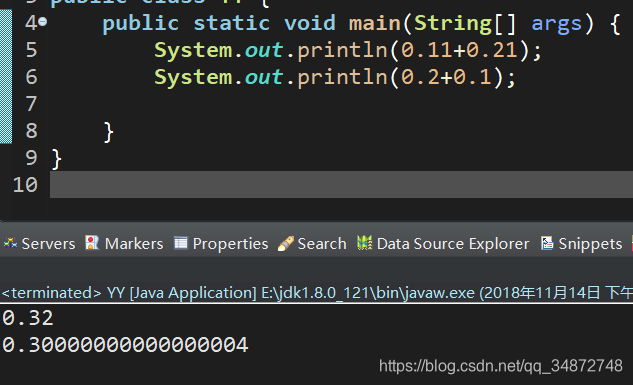Open the Snippets tab
This screenshot has height=385, width=633.
point(581,244)
